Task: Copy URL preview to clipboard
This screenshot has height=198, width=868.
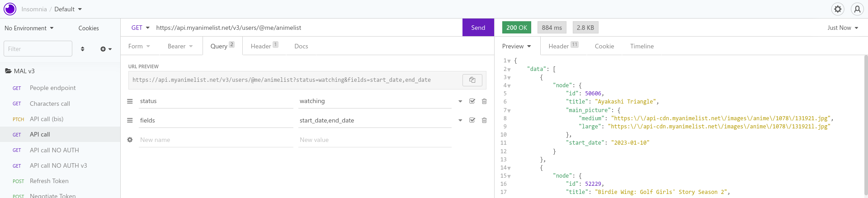Action: click(472, 80)
